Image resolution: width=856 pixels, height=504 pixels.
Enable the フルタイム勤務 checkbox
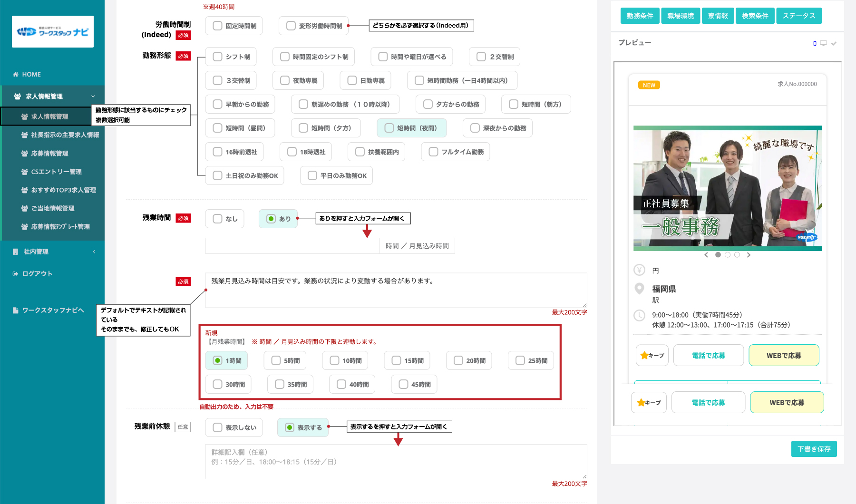point(433,152)
